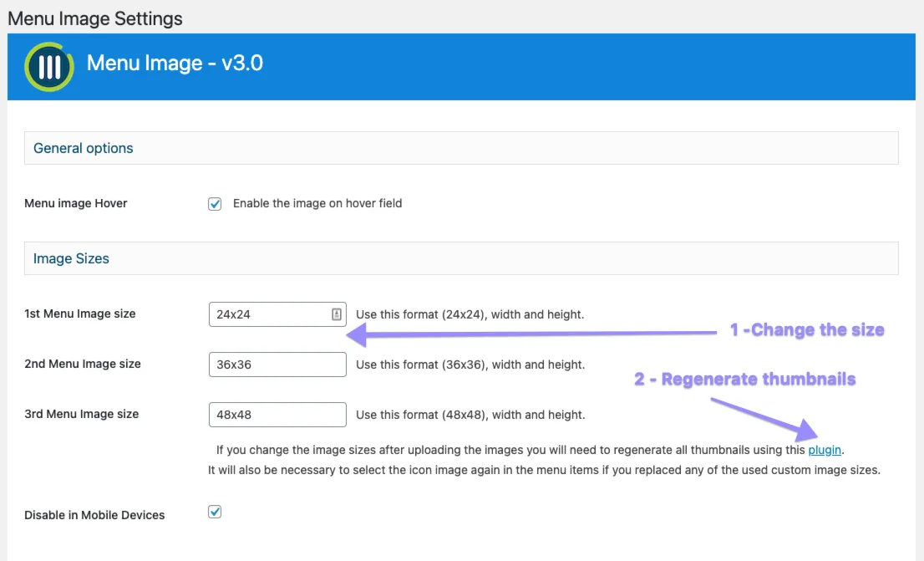Click the 'Use this format (48x48)' hint

(470, 415)
